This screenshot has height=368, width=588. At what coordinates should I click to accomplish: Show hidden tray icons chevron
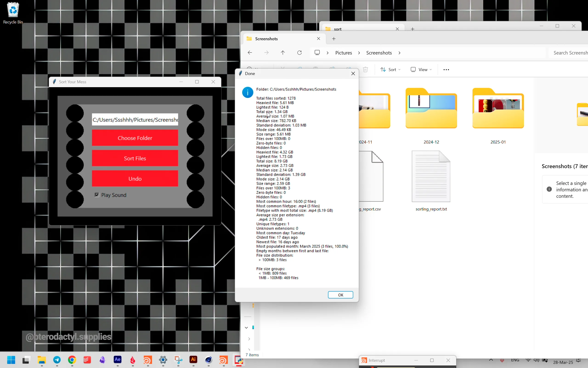pos(491,360)
